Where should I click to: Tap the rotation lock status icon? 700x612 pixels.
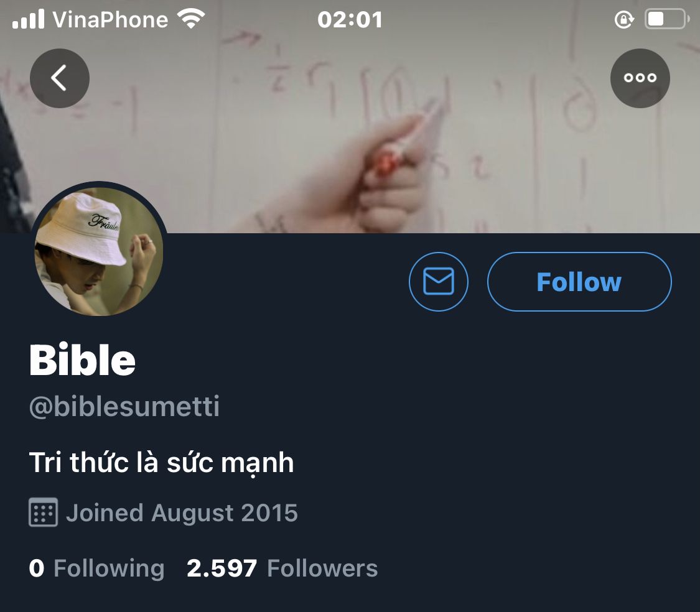(x=623, y=20)
